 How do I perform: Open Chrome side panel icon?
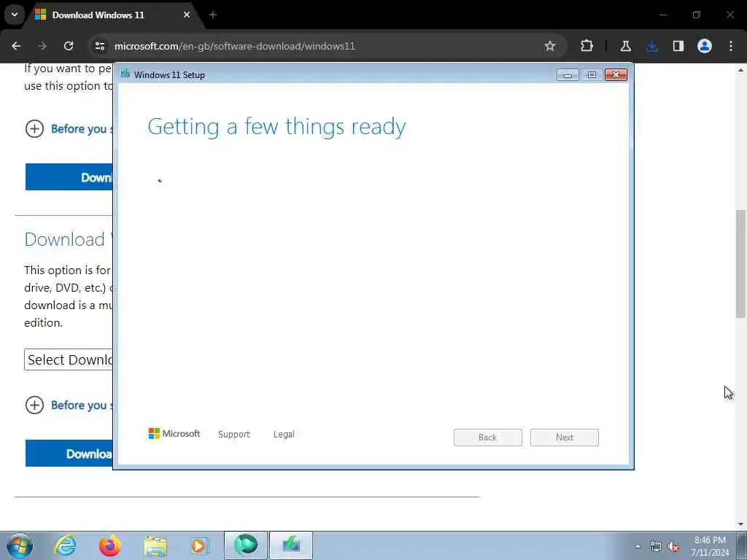[678, 46]
